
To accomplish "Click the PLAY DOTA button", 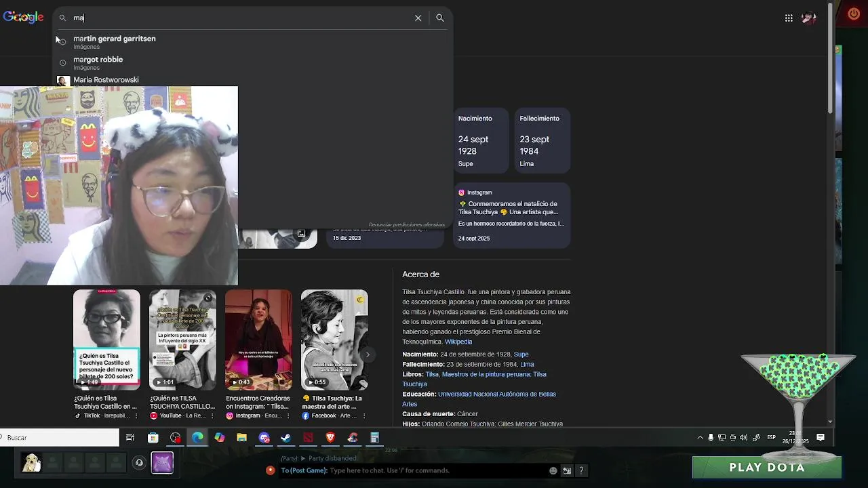I will click(x=767, y=468).
